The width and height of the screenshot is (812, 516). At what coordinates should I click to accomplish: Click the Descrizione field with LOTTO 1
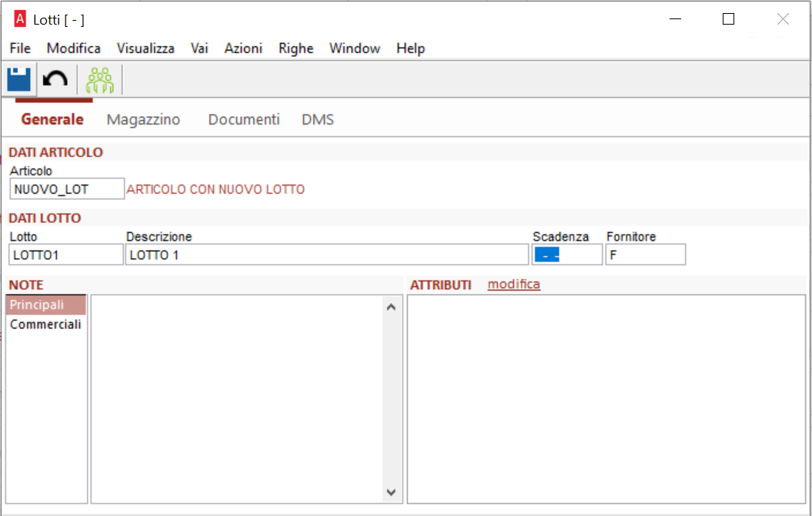(x=327, y=255)
